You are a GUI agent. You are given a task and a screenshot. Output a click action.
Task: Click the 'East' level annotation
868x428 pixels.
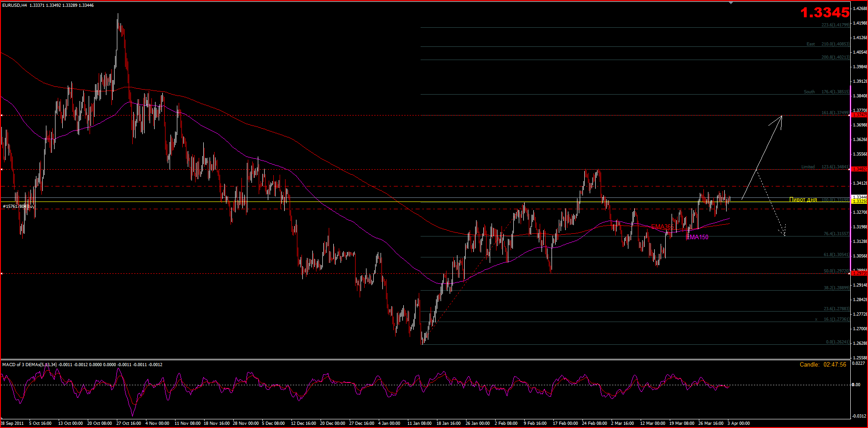coord(811,44)
